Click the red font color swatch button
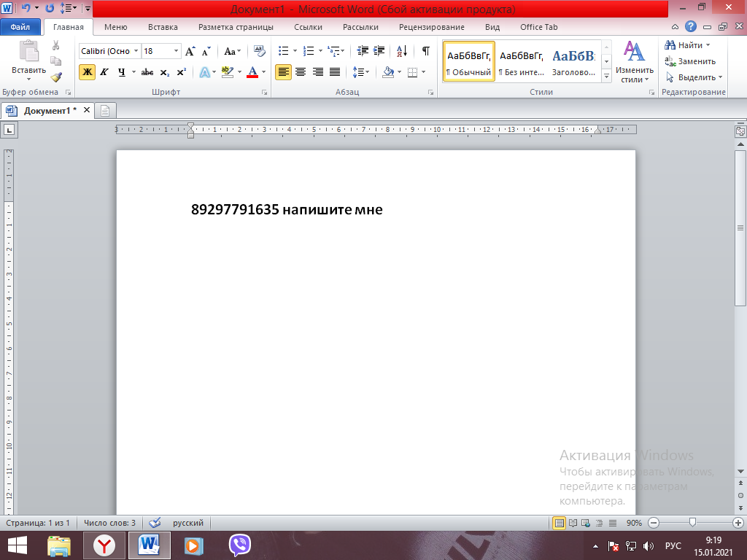The width and height of the screenshot is (747, 560). [x=252, y=72]
